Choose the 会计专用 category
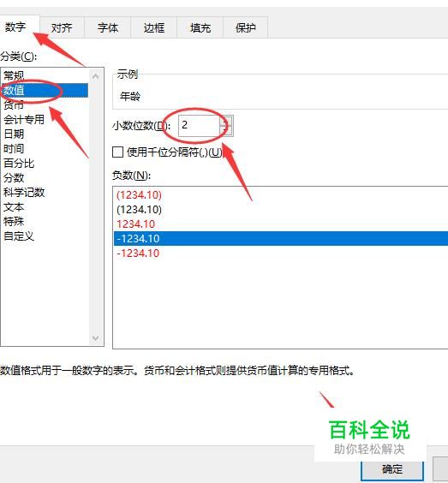Image resolution: width=448 pixels, height=483 pixels. pos(45,120)
